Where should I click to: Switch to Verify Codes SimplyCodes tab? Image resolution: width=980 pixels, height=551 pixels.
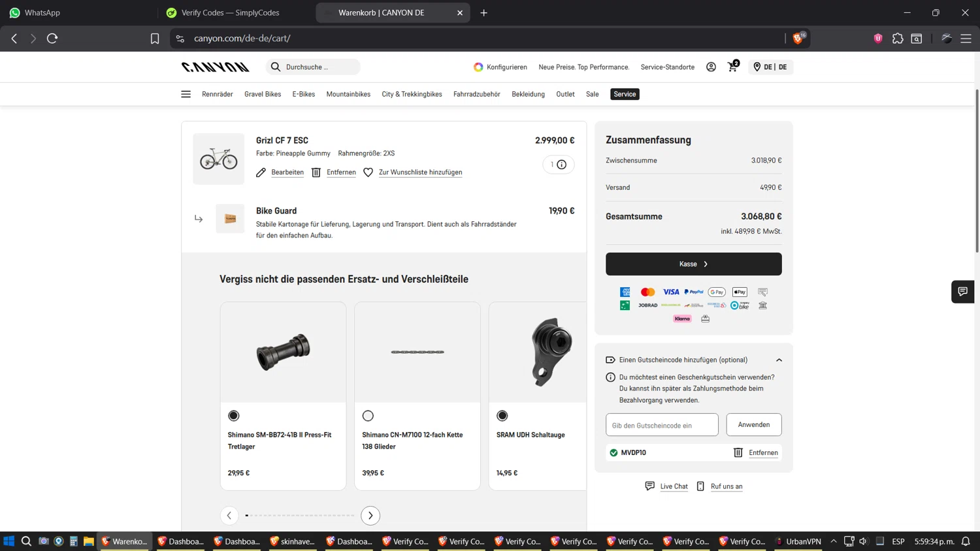[x=236, y=12]
